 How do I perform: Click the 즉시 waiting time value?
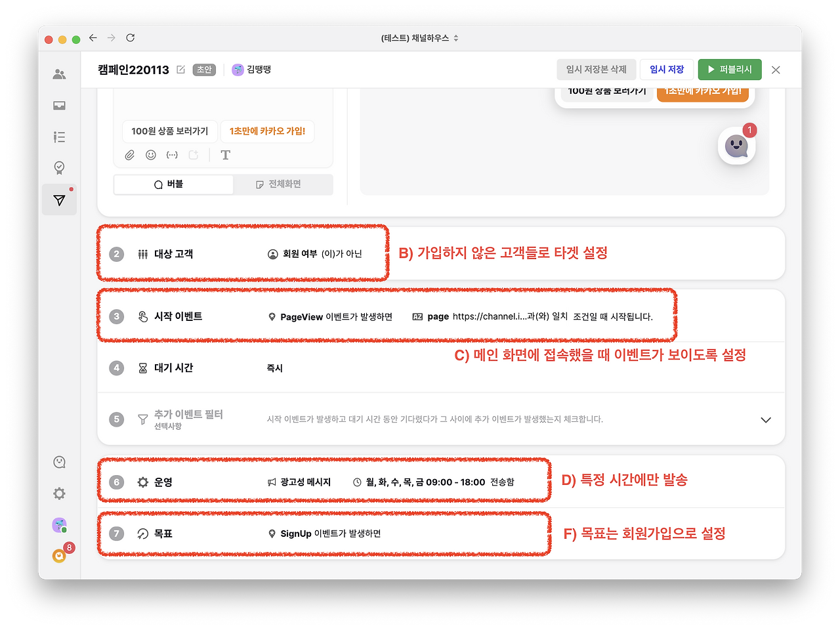(274, 368)
